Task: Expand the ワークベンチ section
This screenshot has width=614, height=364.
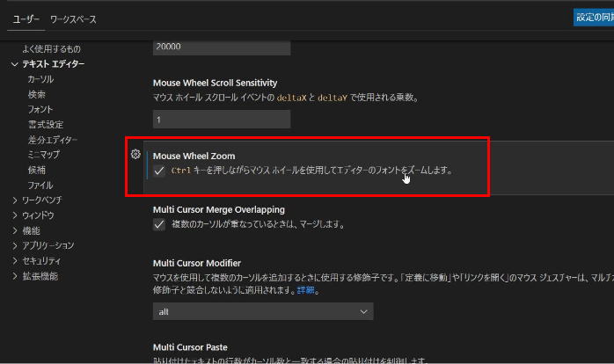Action: point(15,200)
